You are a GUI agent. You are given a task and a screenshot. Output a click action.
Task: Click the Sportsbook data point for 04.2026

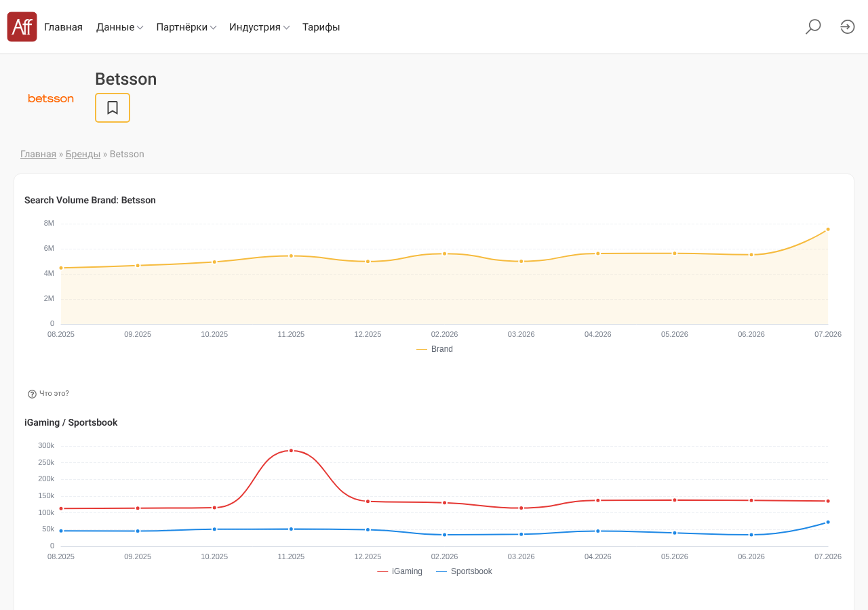pos(598,500)
